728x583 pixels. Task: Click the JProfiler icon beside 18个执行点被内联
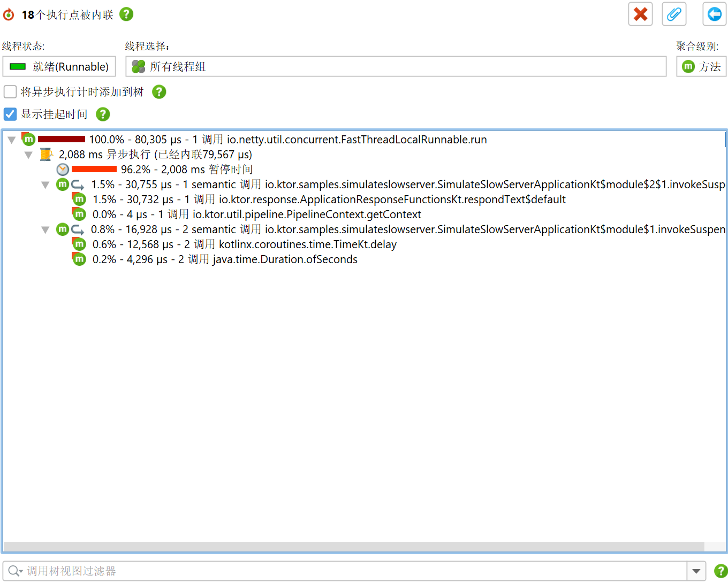[9, 14]
